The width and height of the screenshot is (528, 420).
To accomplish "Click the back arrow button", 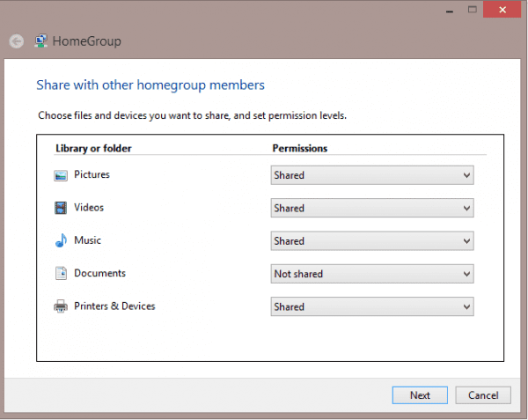I will [x=16, y=41].
